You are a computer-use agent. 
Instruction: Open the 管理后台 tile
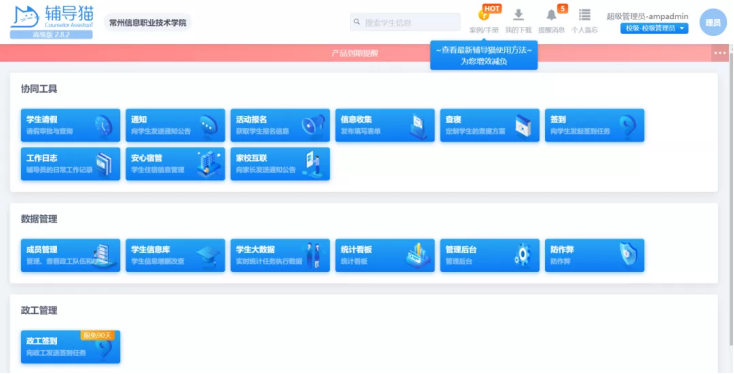490,256
